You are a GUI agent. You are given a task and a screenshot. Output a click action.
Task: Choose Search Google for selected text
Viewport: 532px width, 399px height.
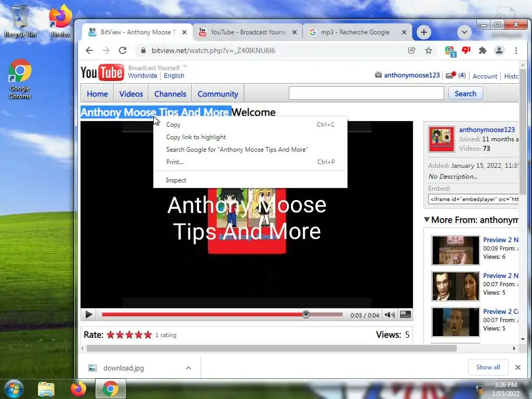(x=250, y=150)
